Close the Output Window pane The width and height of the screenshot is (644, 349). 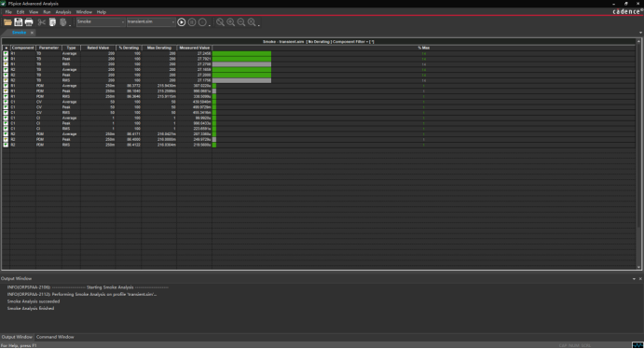coord(640,279)
